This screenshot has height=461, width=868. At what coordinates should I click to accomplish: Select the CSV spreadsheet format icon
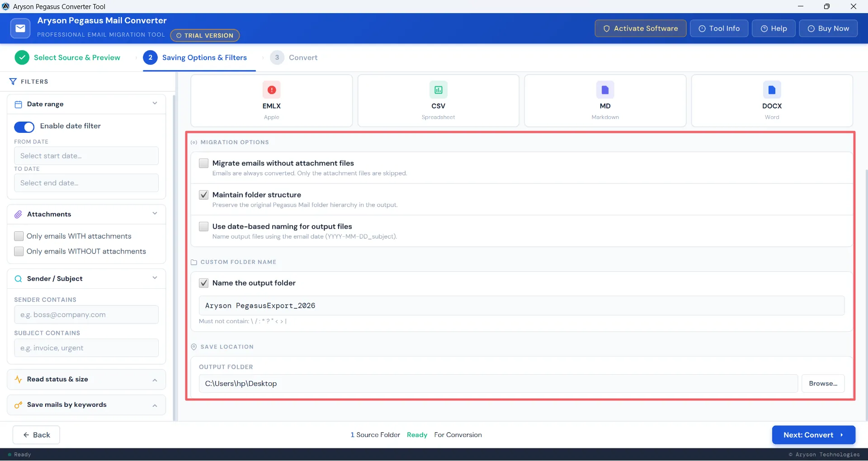point(439,90)
